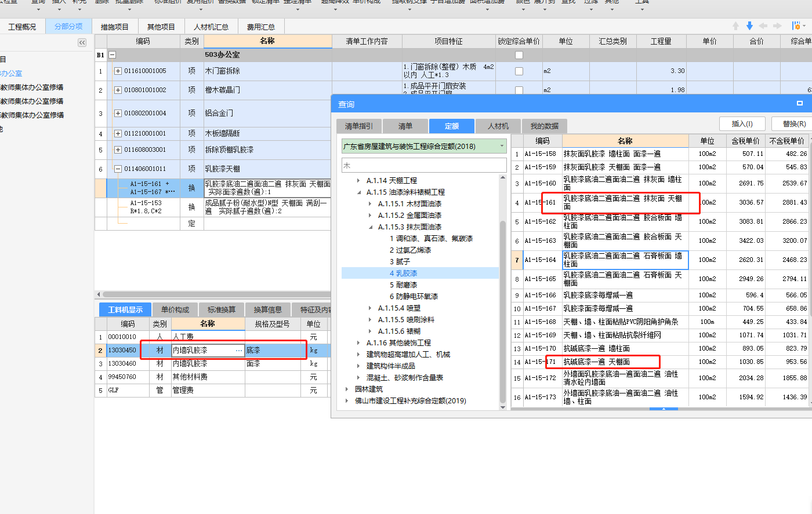
Task: Open the 单价构成 bottom tab
Action: pos(175,309)
